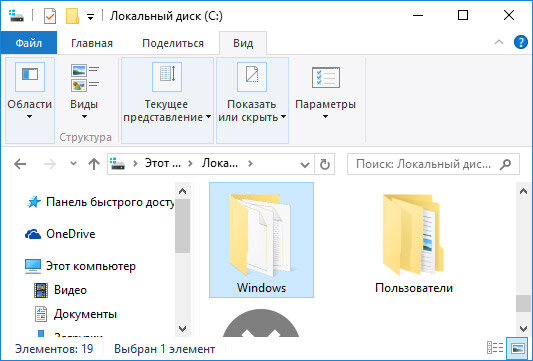Open recent locations dropdown arrow
The height and width of the screenshot is (361, 533).
[73, 164]
